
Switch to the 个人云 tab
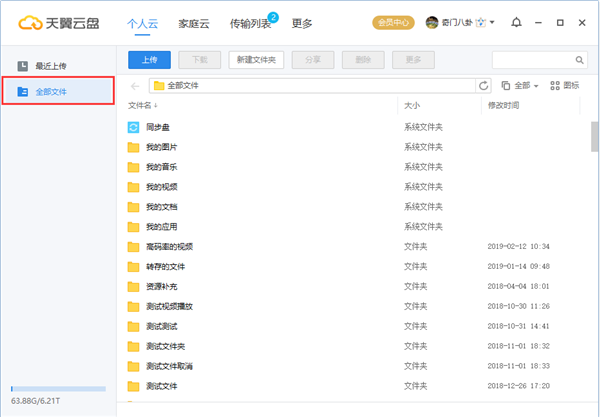tap(142, 24)
